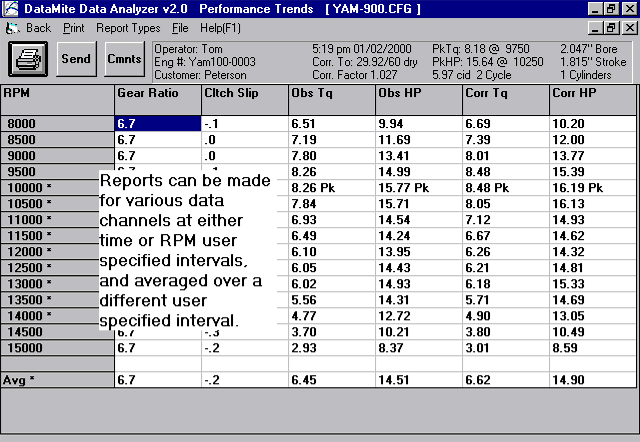Click Obs Tq peak cell 8.26 Pk
Screen dimensions: 640x442
click(x=332, y=188)
